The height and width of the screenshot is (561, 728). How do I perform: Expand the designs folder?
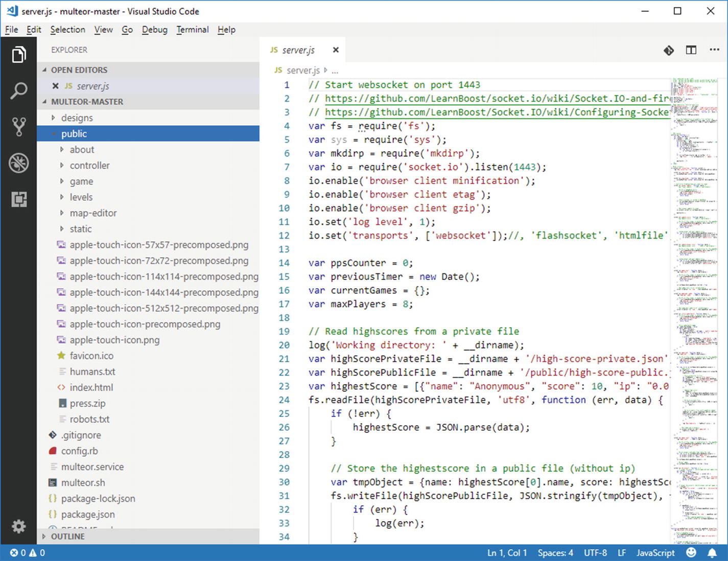[x=77, y=118]
